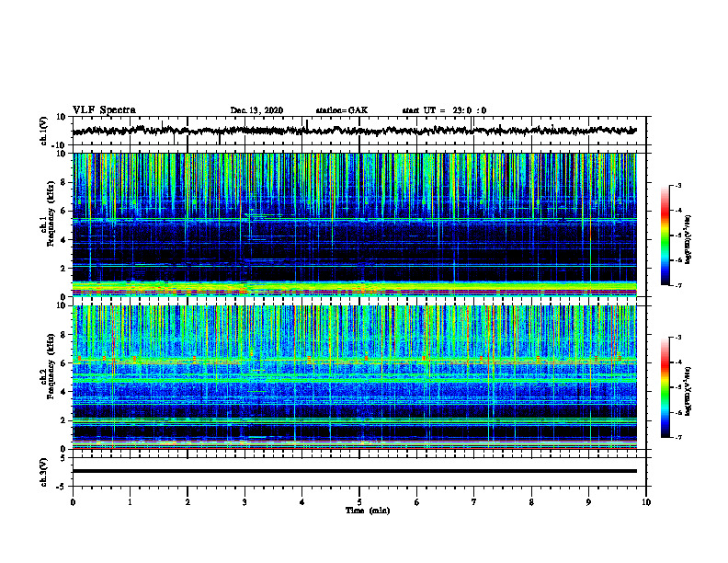The height and width of the screenshot is (563, 728).
Task: Click time-axis tick label "10"
Action: tap(646, 502)
